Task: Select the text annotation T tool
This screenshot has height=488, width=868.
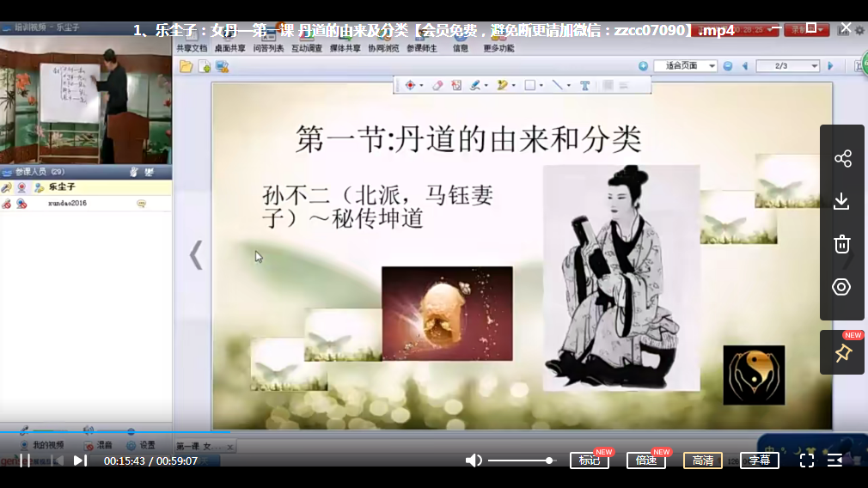Action: (584, 85)
